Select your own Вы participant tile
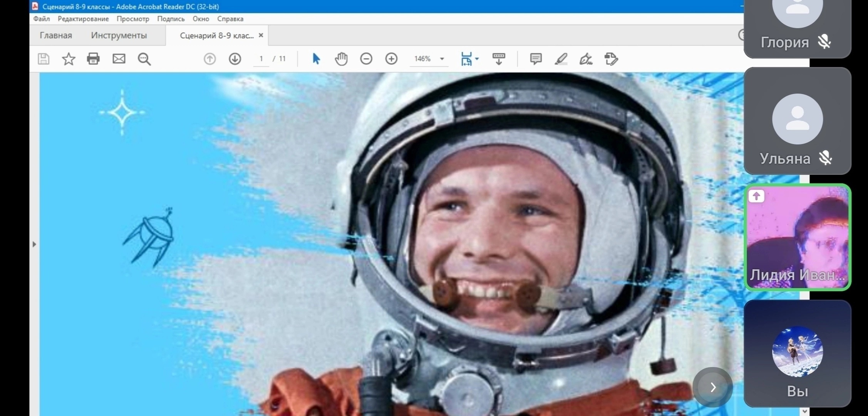The width and height of the screenshot is (868, 416). tap(798, 354)
